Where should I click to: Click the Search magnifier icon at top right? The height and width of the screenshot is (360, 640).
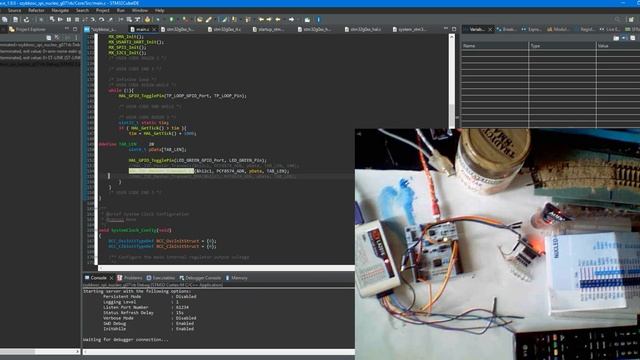tap(617, 20)
